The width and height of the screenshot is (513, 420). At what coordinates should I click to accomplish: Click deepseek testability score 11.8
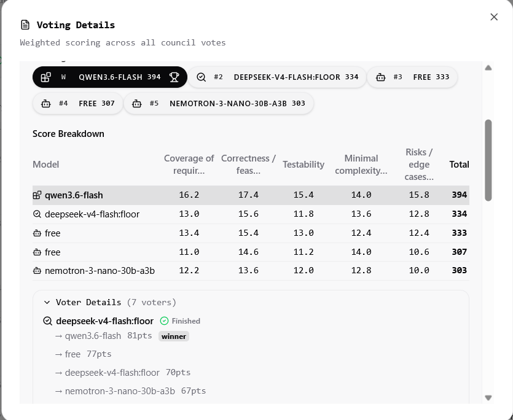click(x=303, y=214)
